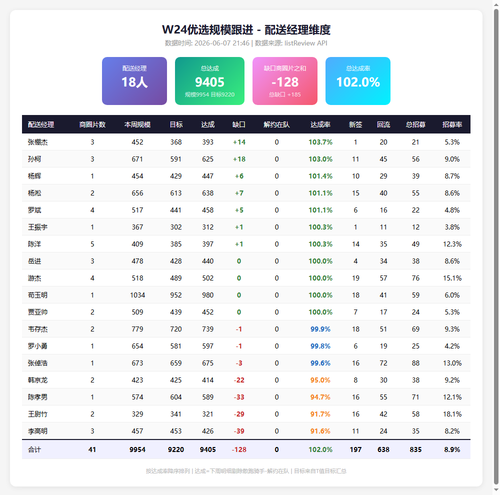Click the name cell '陈洋'
Viewport: 500px width, 495px height.
(34, 244)
